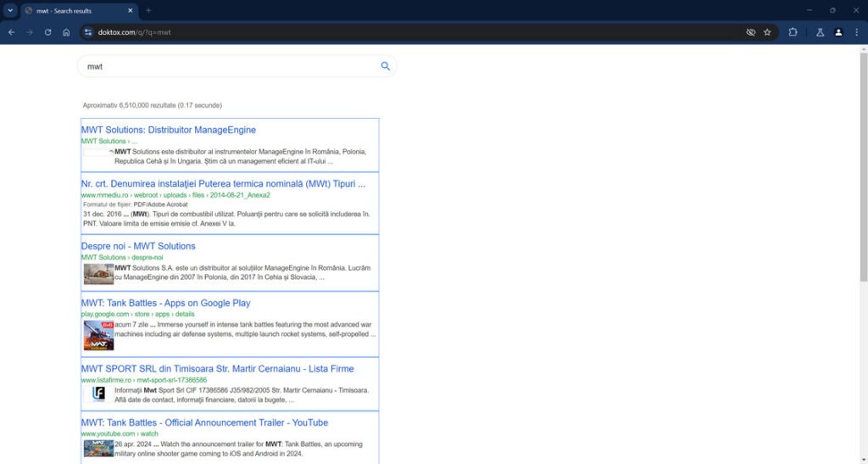This screenshot has width=868, height=464.
Task: Click the browser forward arrow
Action: coord(30,33)
